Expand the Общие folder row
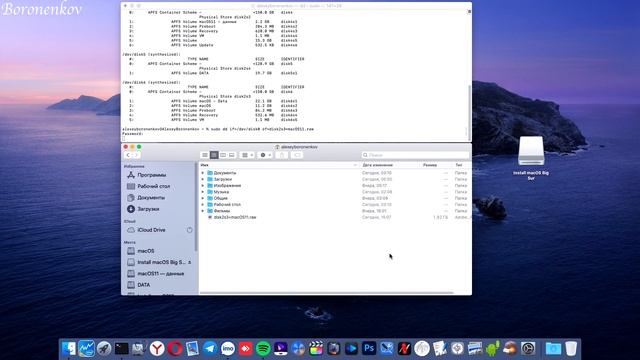This screenshot has height=360, width=640. (203, 198)
